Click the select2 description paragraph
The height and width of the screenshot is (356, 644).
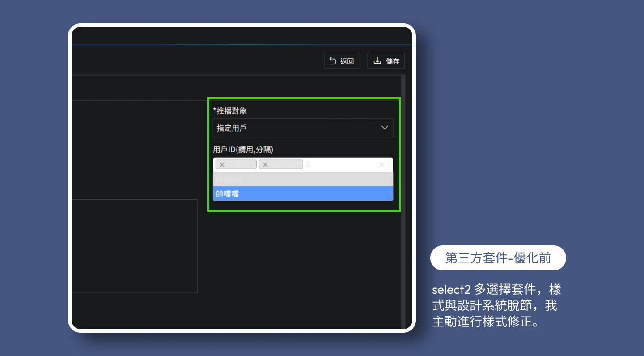click(496, 305)
